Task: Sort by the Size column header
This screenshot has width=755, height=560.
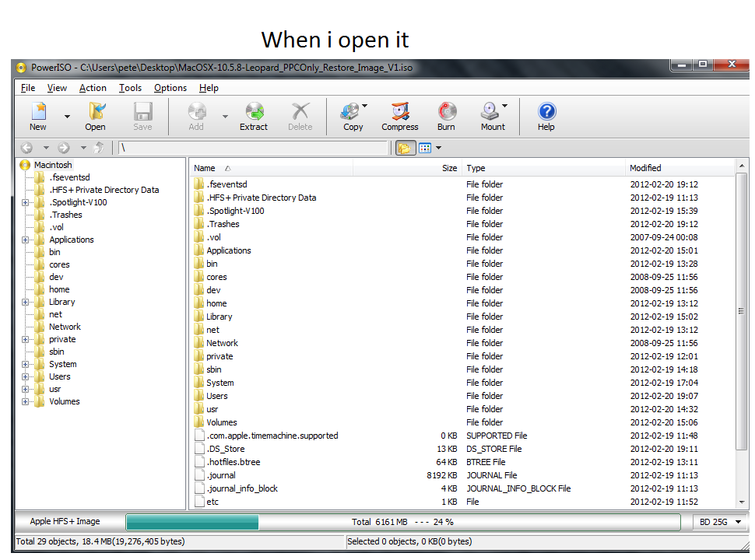Action: pyautogui.click(x=407, y=168)
